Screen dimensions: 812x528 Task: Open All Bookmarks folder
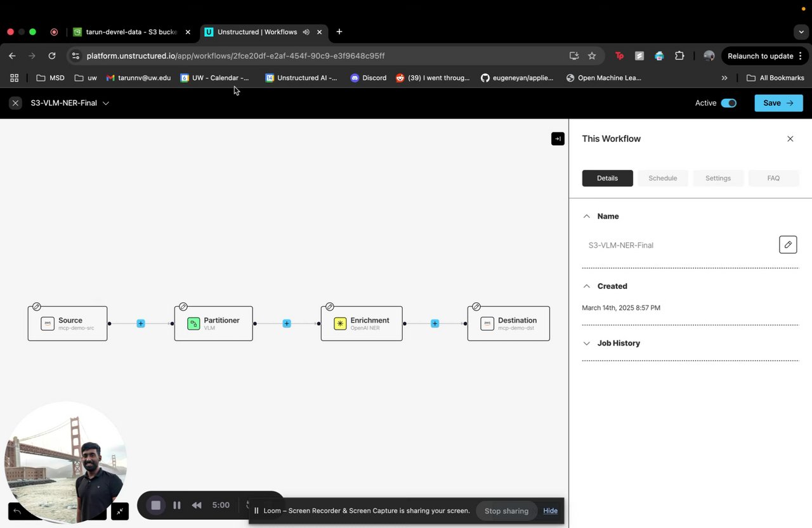pyautogui.click(x=775, y=78)
